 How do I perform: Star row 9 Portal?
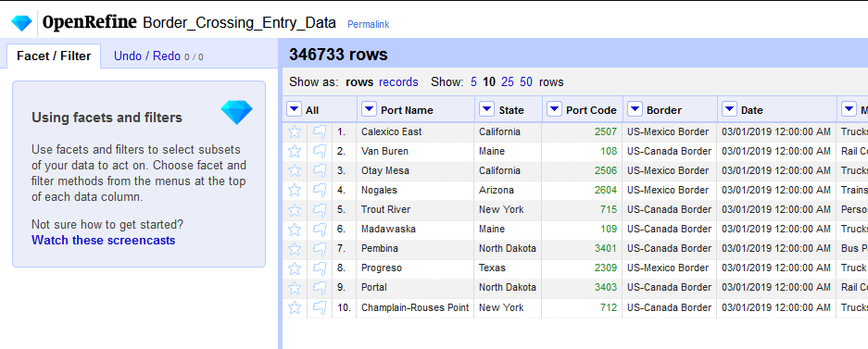click(x=296, y=288)
